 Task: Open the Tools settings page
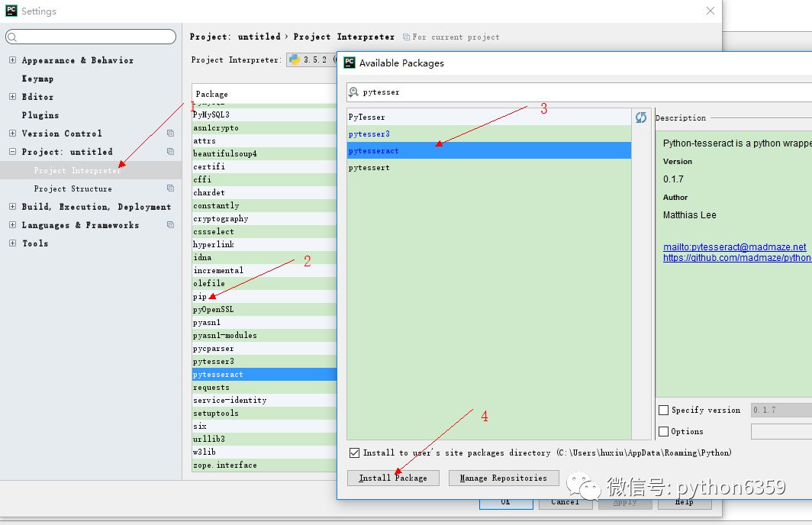pyautogui.click(x=34, y=243)
